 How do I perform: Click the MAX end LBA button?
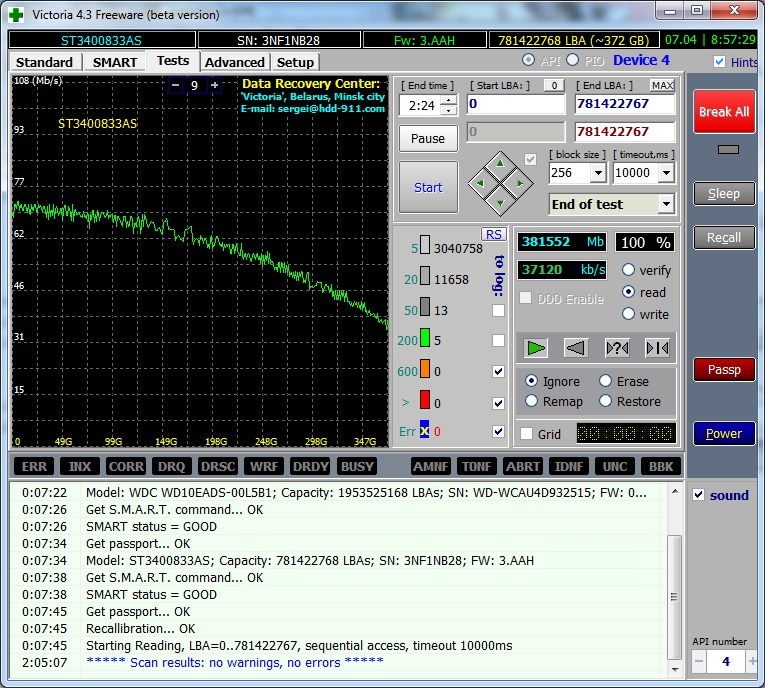[662, 86]
